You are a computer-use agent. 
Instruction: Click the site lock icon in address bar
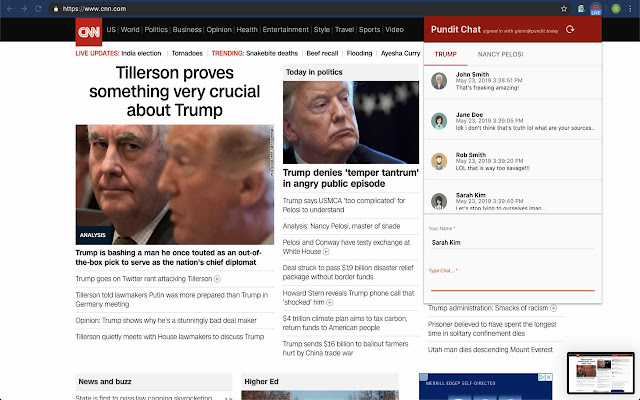[x=56, y=9]
